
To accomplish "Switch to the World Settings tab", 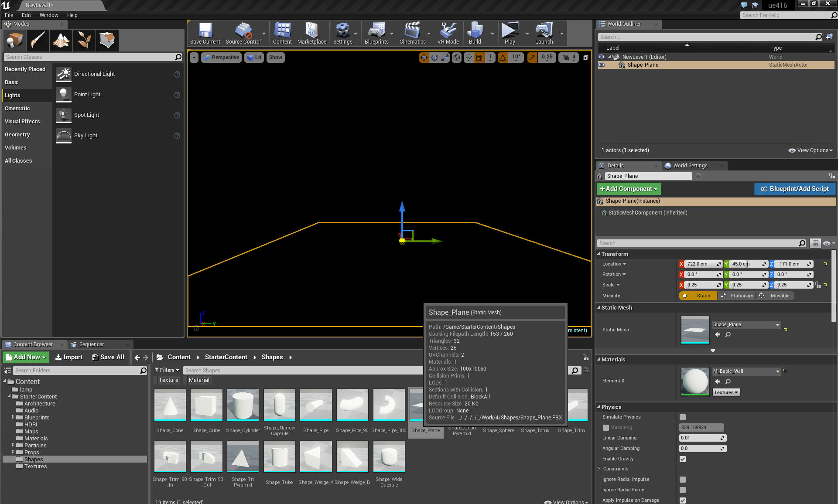I will point(690,166).
